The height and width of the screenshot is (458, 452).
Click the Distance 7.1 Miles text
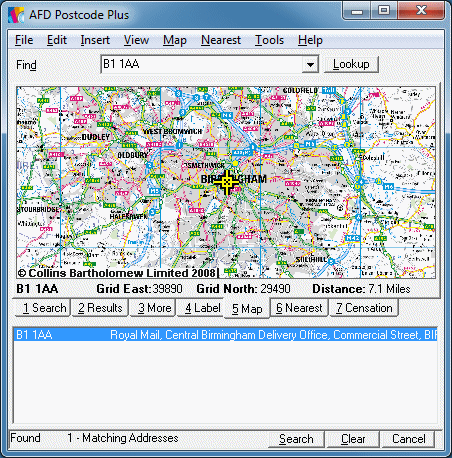361,289
